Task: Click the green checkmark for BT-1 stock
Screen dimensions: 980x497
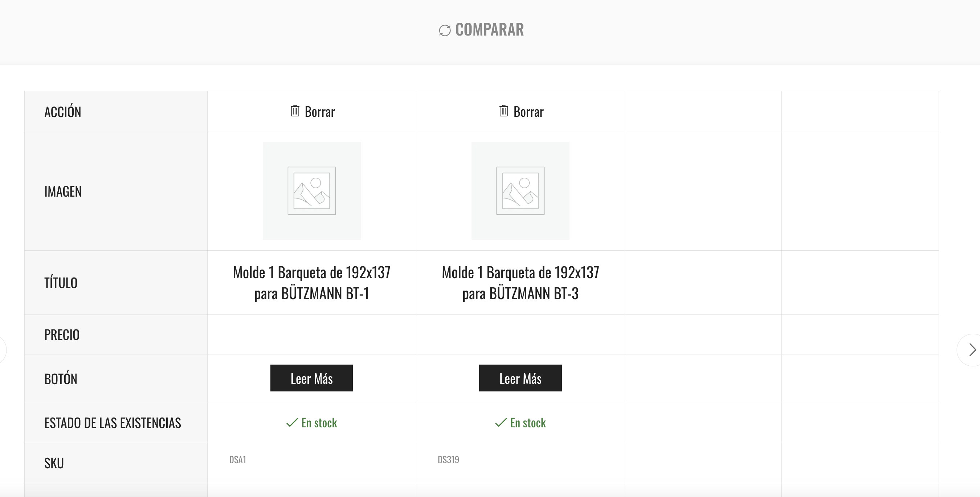Action: (x=292, y=423)
